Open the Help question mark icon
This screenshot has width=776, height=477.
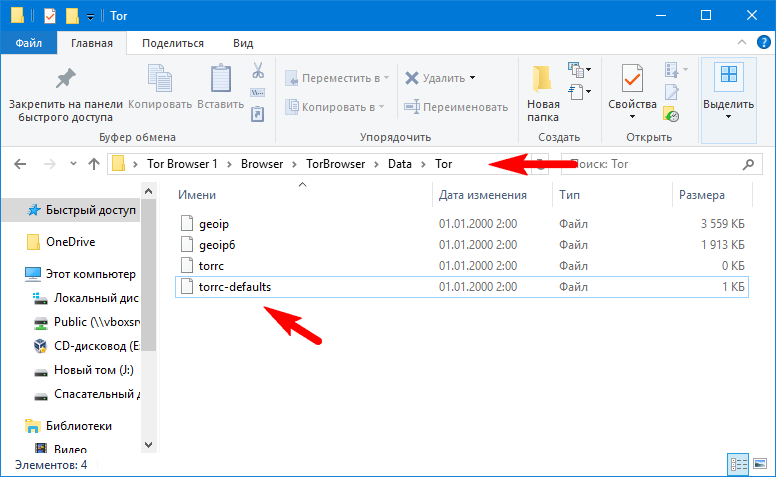point(764,43)
